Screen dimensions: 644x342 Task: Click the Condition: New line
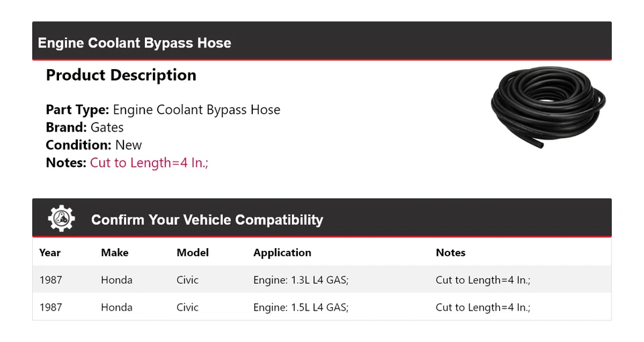[x=94, y=145]
